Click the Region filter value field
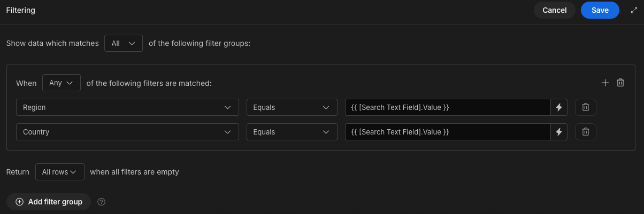The width and height of the screenshot is (644, 214). coord(448,107)
